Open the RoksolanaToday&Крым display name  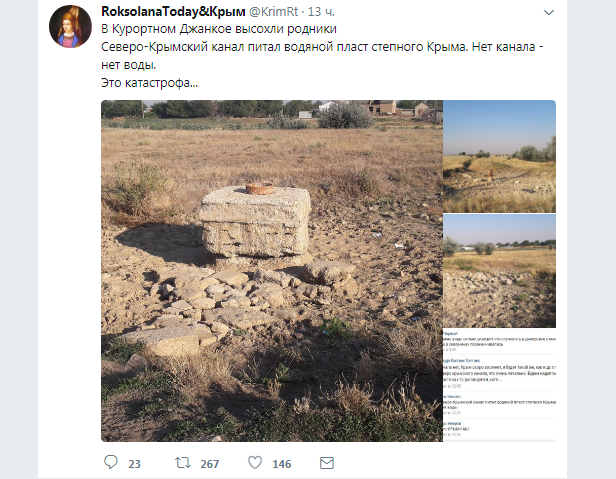point(173,12)
